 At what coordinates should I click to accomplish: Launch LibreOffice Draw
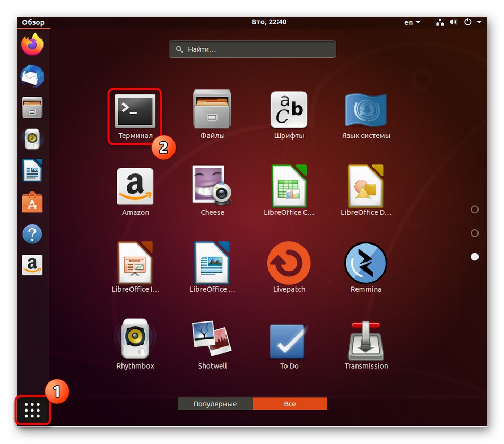(x=366, y=190)
